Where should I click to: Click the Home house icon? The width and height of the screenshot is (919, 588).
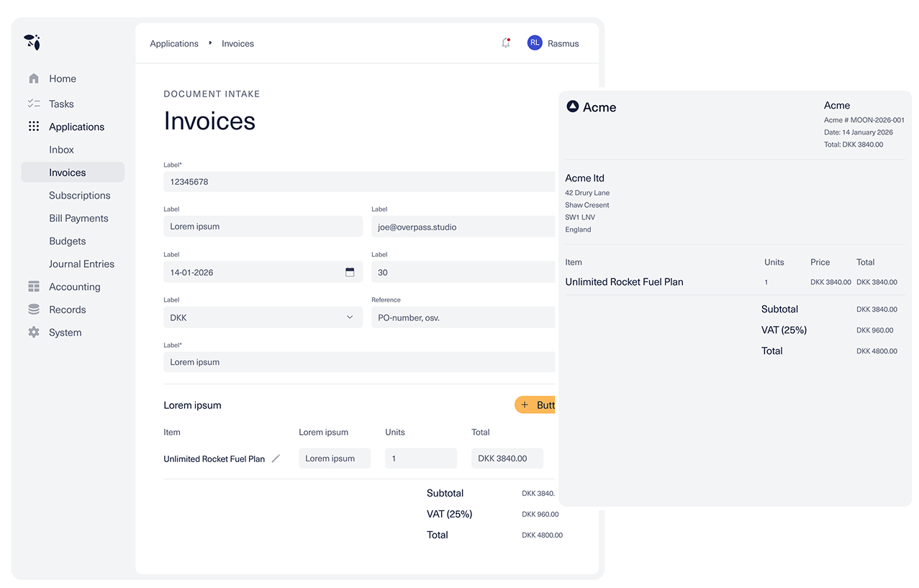34,78
